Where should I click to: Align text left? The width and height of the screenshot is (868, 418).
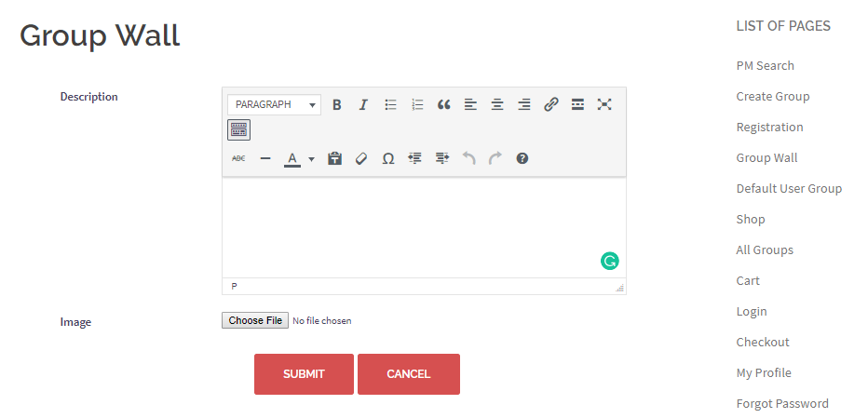[x=470, y=104]
